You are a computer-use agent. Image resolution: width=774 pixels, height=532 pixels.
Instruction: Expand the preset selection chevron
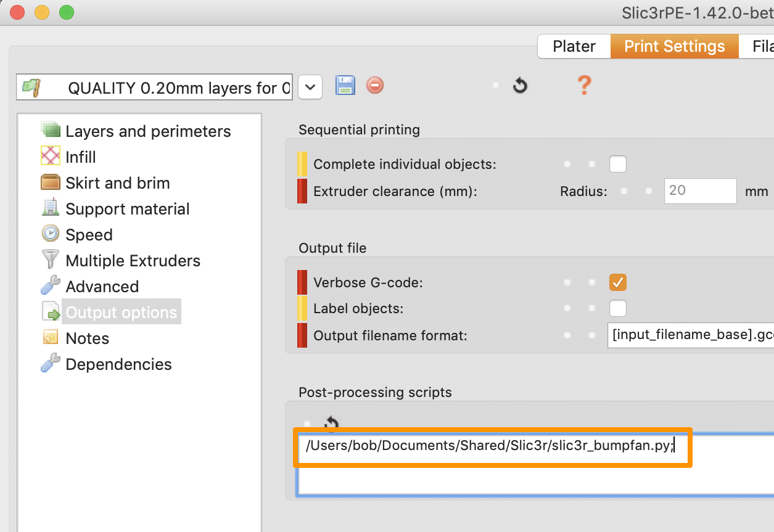pos(310,88)
